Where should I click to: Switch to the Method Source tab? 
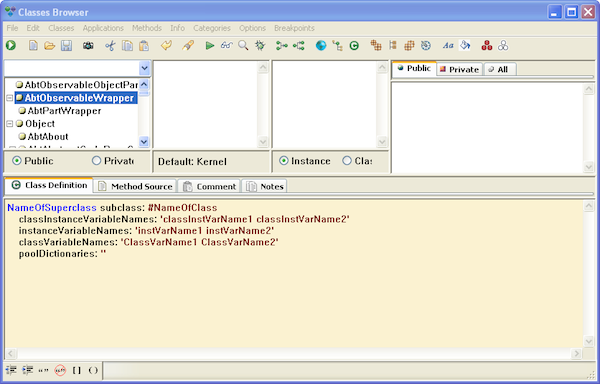point(135,186)
